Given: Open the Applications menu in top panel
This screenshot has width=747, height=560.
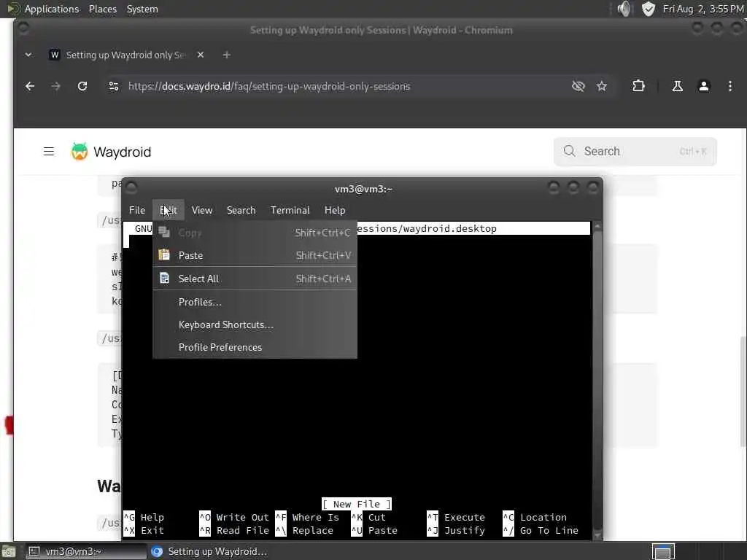Looking at the screenshot, I should [x=52, y=9].
